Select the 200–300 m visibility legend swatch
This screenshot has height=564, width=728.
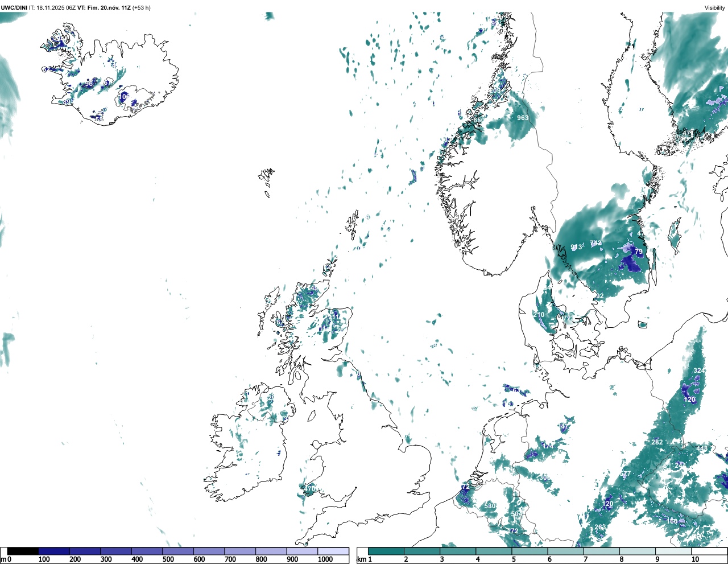(x=85, y=551)
